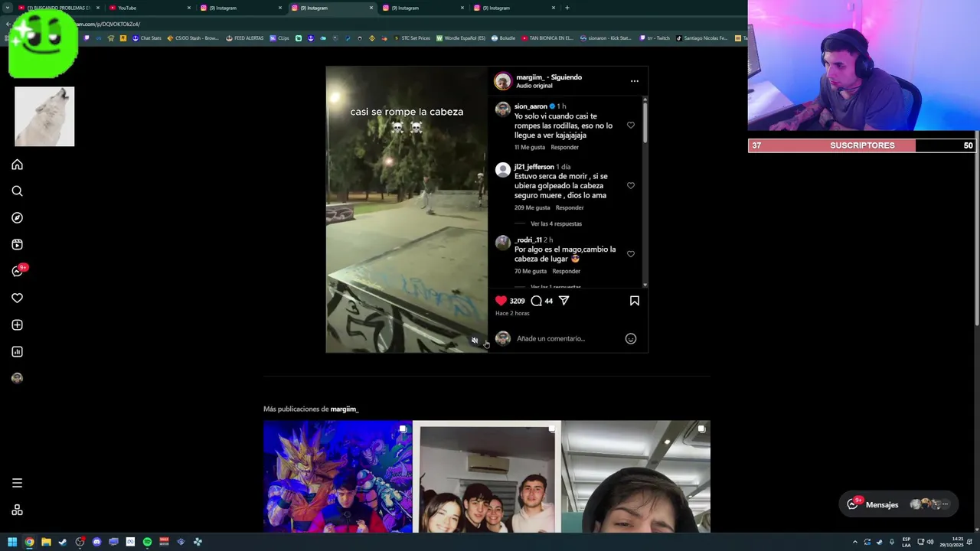980x551 pixels.
Task: Open the emoji picker in comment box
Action: point(631,338)
